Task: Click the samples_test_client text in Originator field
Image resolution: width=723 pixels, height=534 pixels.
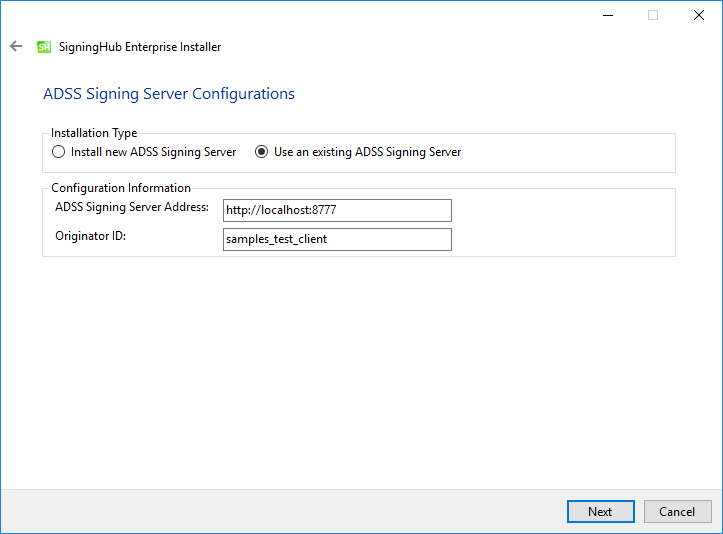Action: (276, 239)
